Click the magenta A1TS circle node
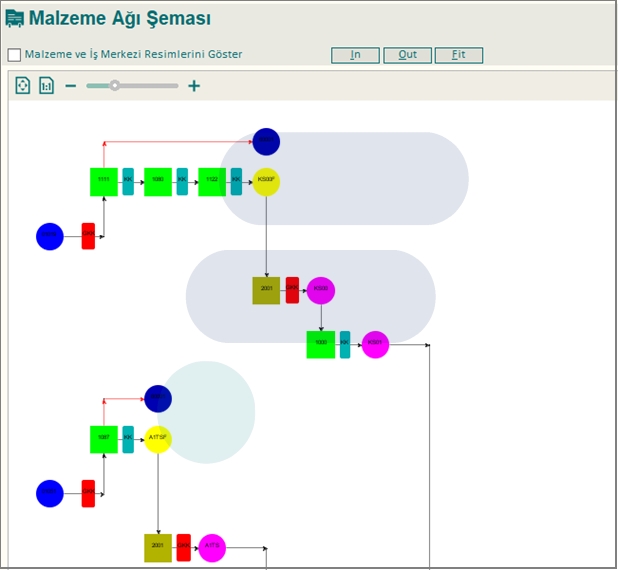Image resolution: width=618 pixels, height=570 pixels. (212, 547)
